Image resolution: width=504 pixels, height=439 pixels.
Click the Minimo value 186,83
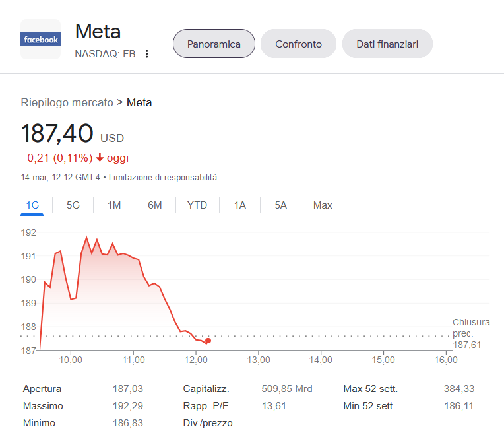[127, 423]
